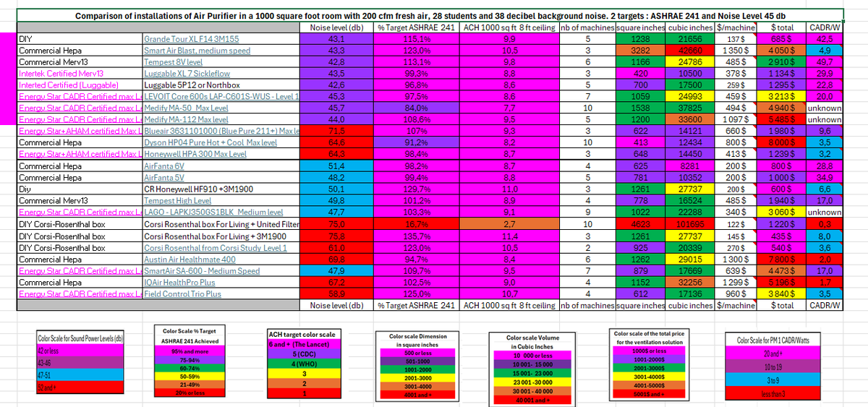
Task: Click the Medify MA-112 Max Level link
Action: click(x=186, y=119)
